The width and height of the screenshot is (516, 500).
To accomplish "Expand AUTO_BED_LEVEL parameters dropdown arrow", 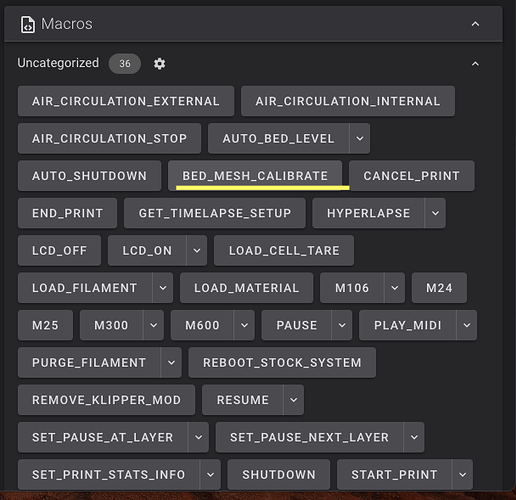I will tap(360, 138).
